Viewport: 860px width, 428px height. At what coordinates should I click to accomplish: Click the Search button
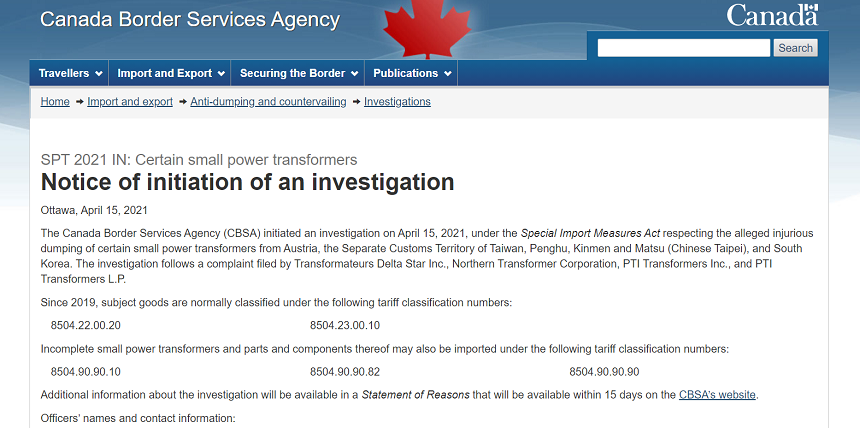(x=795, y=48)
